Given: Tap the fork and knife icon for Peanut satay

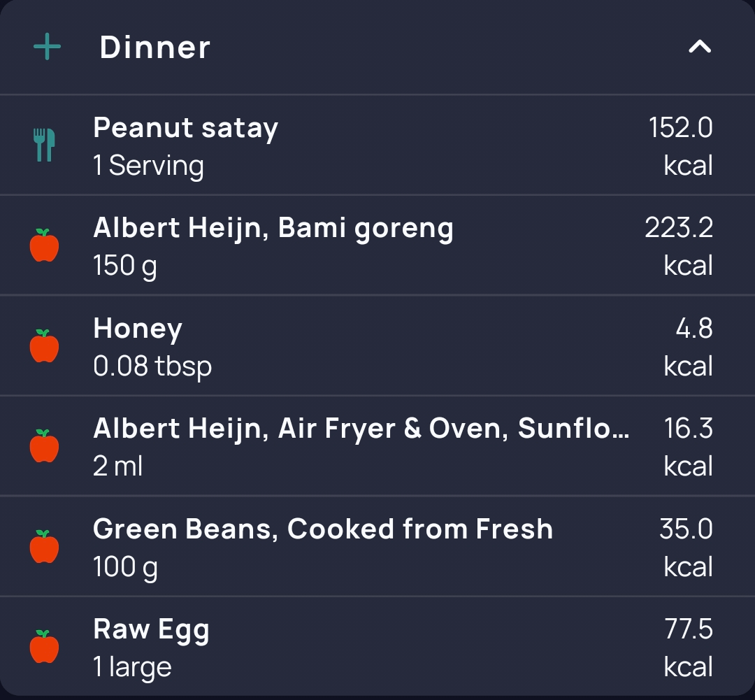Looking at the screenshot, I should (x=44, y=145).
